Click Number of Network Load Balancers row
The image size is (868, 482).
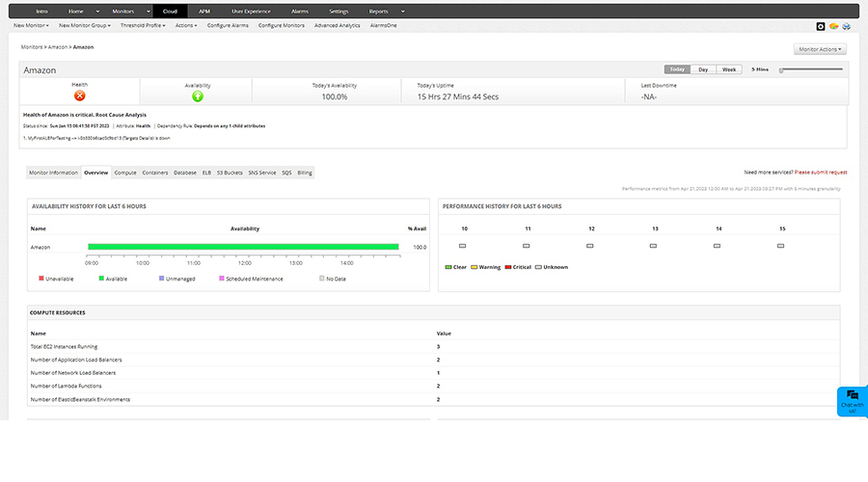coord(433,373)
